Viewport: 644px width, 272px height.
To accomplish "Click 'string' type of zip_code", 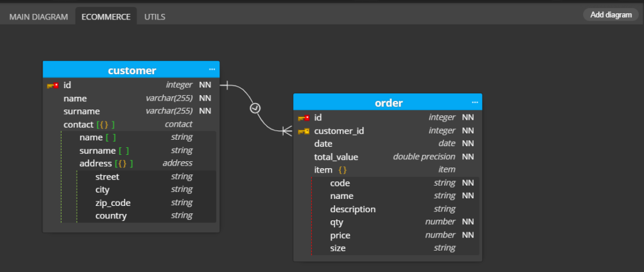I will (x=182, y=203).
